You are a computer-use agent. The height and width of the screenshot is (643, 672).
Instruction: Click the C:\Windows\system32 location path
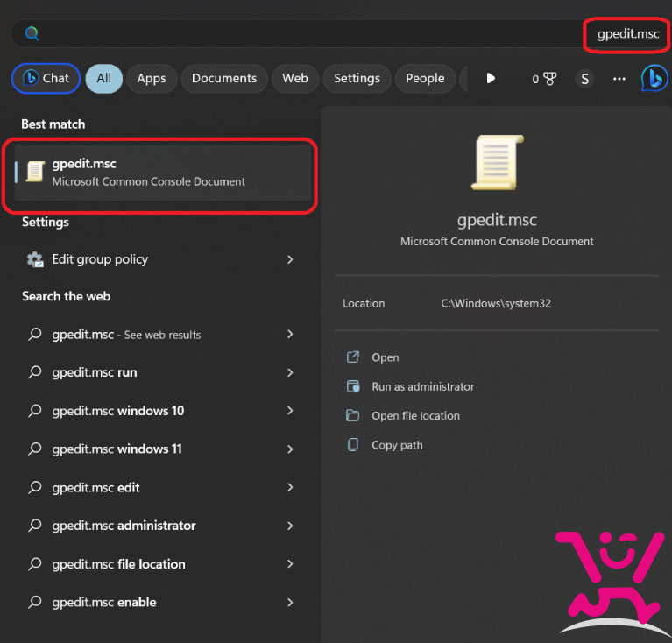coord(496,304)
